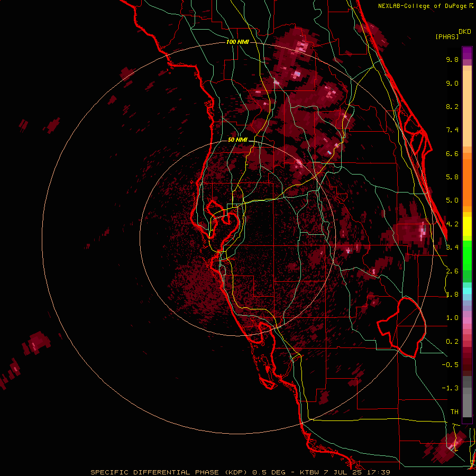Click the 8.2 scale value
The width and height of the screenshot is (476, 476).
[452, 106]
